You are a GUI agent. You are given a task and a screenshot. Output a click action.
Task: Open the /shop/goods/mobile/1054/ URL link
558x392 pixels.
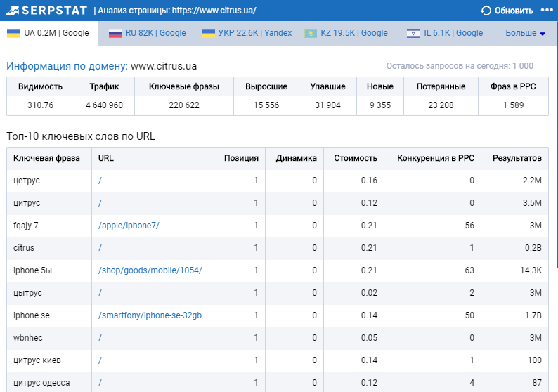150,270
